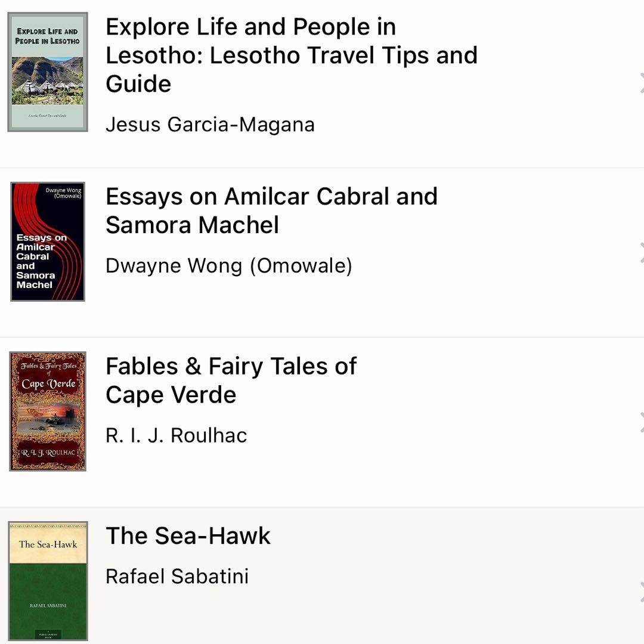
Task: Click author name Jesus Garcia-Magana
Action: tap(210, 125)
